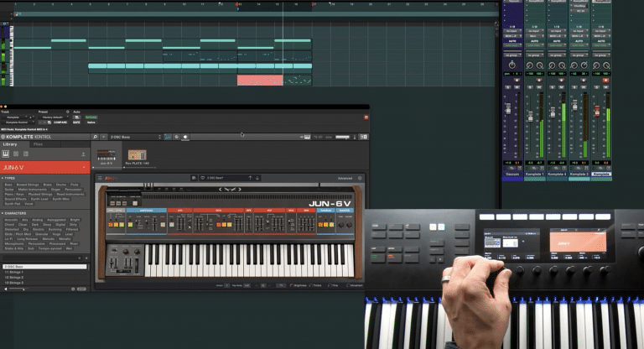Filter by the Bass type tag
The width and height of the screenshot is (644, 349).
point(8,185)
